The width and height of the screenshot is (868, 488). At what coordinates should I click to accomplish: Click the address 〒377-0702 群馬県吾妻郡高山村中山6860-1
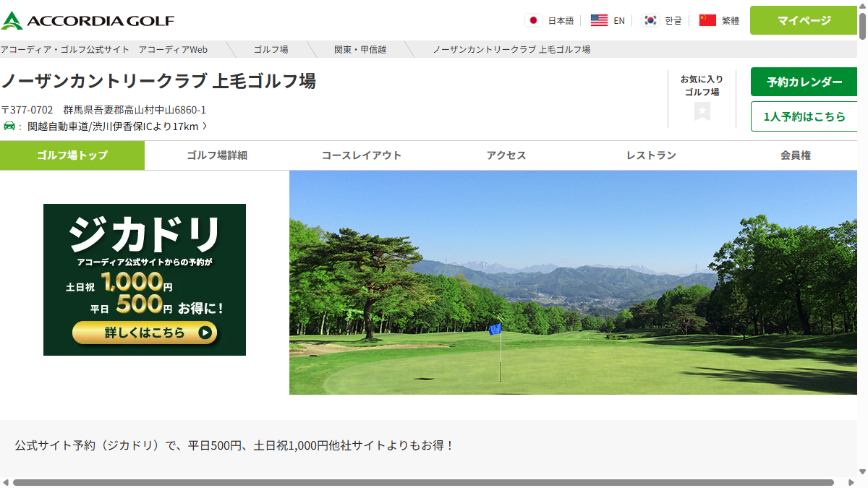coord(103,110)
